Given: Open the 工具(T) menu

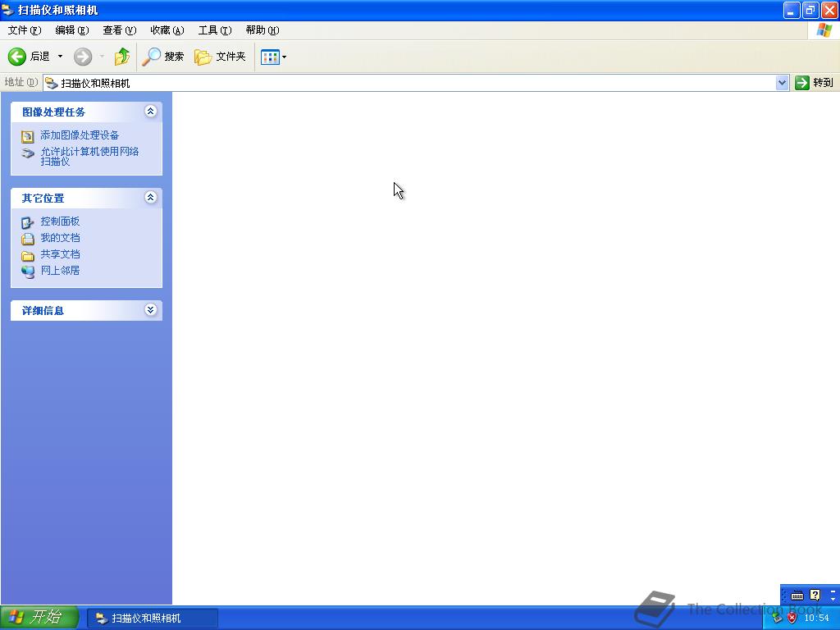Looking at the screenshot, I should [x=215, y=30].
